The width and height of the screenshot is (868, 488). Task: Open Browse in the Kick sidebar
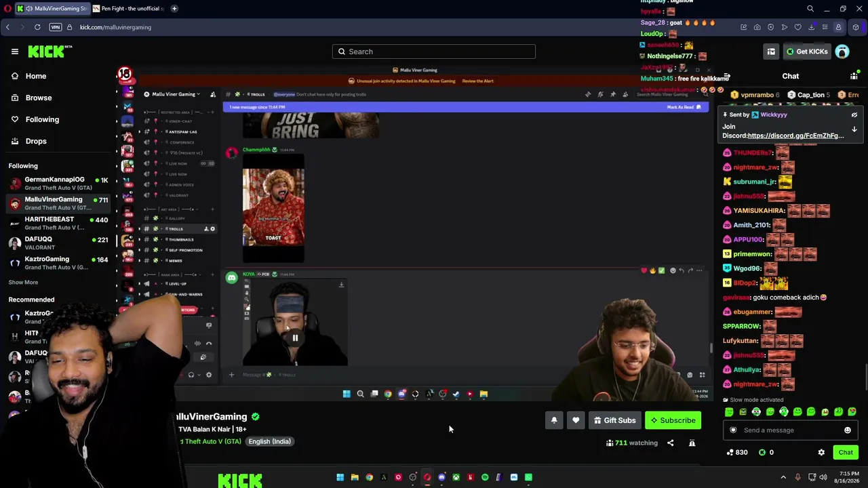point(39,98)
